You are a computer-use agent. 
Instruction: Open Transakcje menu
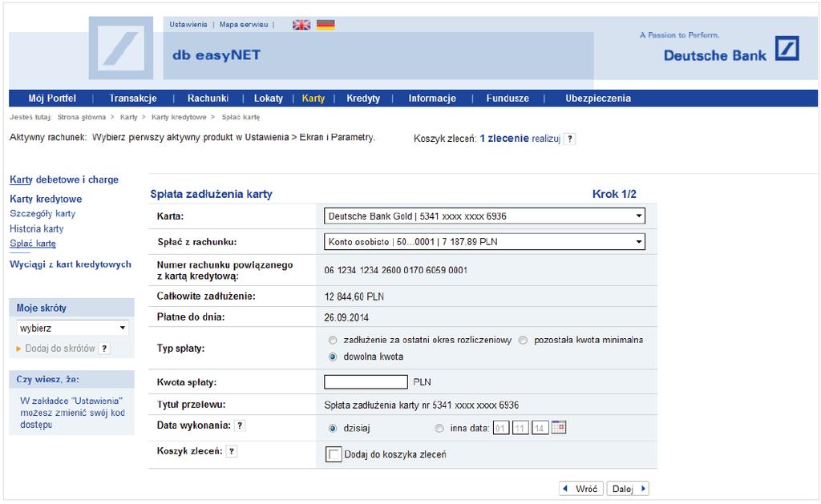pos(133,99)
